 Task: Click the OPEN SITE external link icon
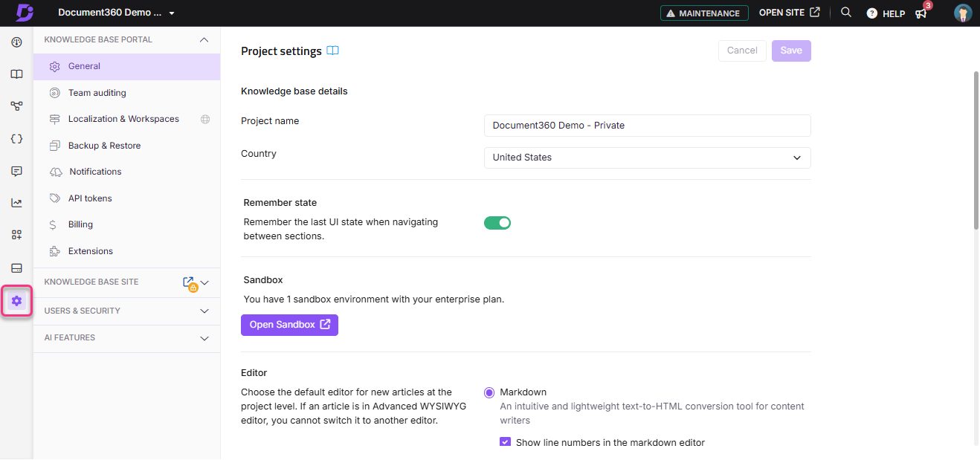coord(815,13)
